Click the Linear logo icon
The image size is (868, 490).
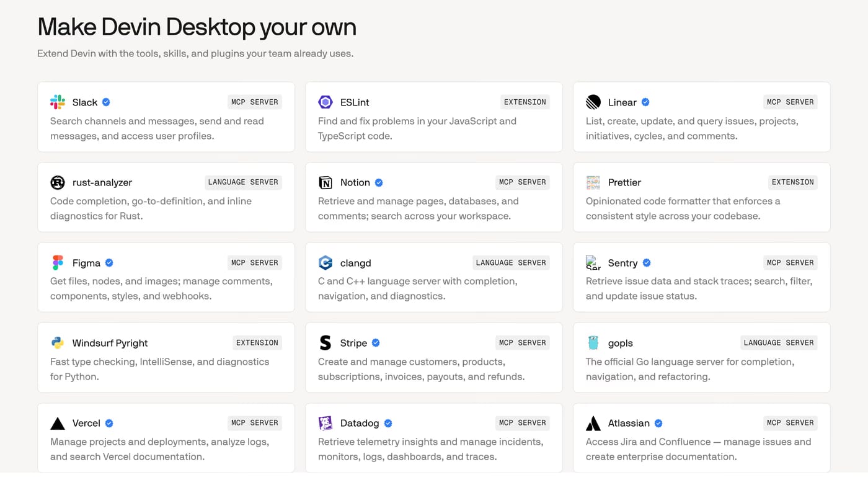tap(593, 102)
